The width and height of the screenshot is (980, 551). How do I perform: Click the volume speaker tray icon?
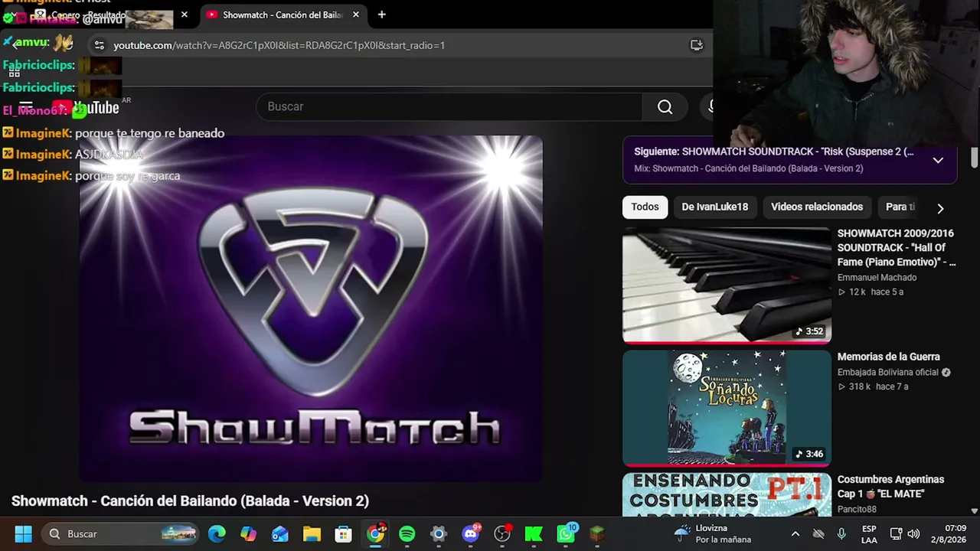coord(913,534)
